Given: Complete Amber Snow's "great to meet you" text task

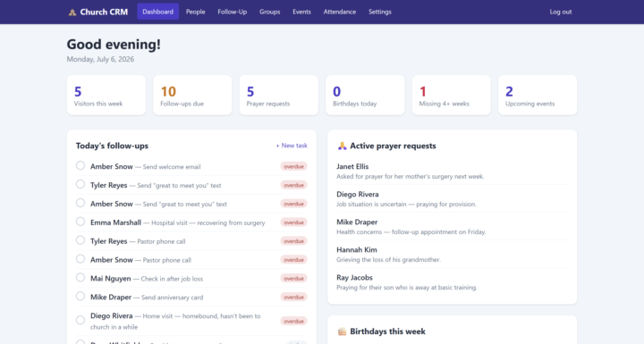Looking at the screenshot, I should coord(80,203).
